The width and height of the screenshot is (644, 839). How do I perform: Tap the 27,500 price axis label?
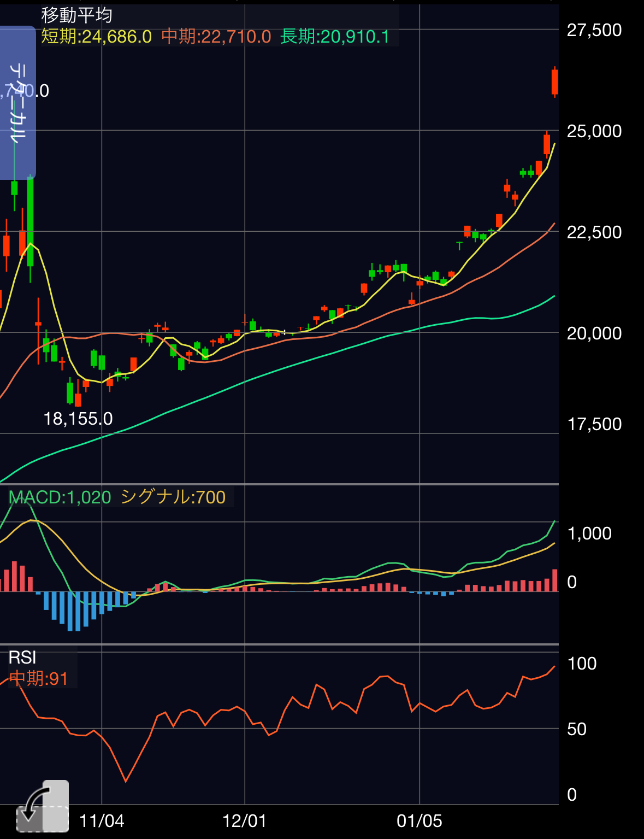tap(594, 30)
